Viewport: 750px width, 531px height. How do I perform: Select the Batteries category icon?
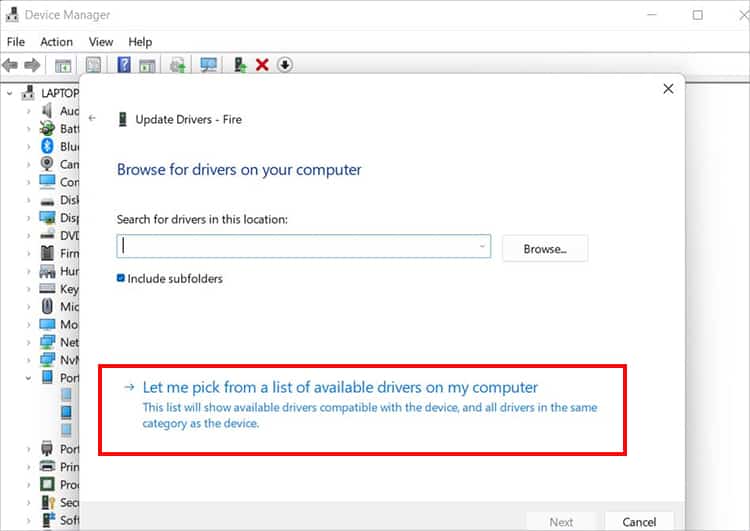(x=47, y=128)
